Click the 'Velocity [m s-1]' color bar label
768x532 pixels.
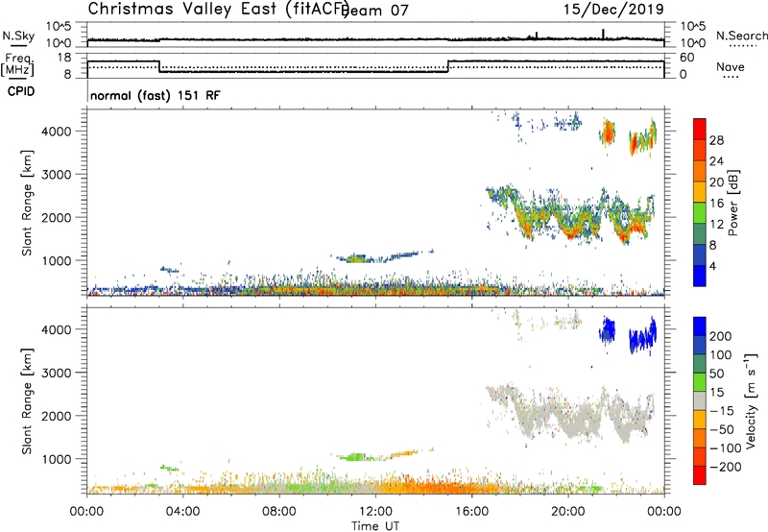pos(751,400)
